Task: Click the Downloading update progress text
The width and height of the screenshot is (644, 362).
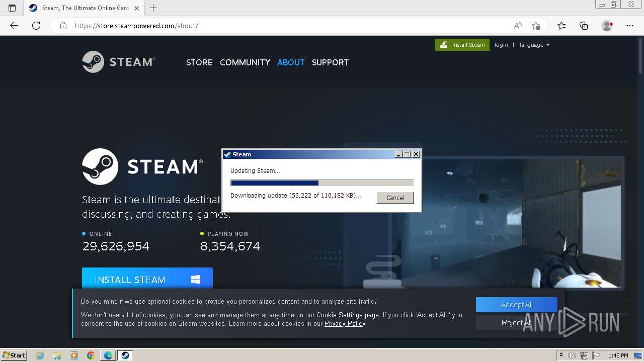Action: pos(296,196)
